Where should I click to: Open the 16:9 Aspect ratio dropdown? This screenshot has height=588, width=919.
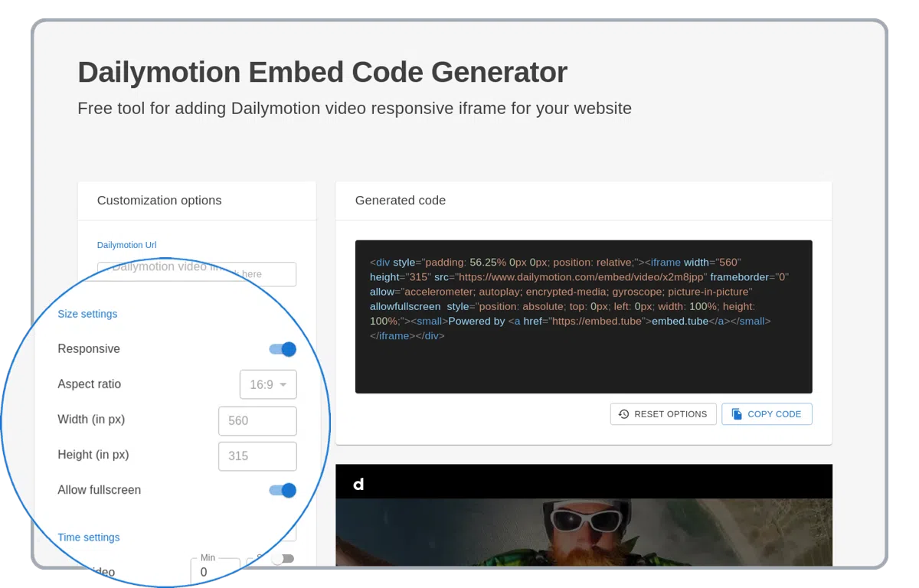coord(267,384)
